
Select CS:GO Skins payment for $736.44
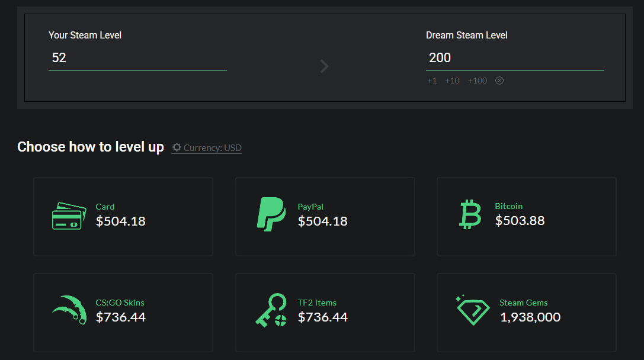click(123, 313)
